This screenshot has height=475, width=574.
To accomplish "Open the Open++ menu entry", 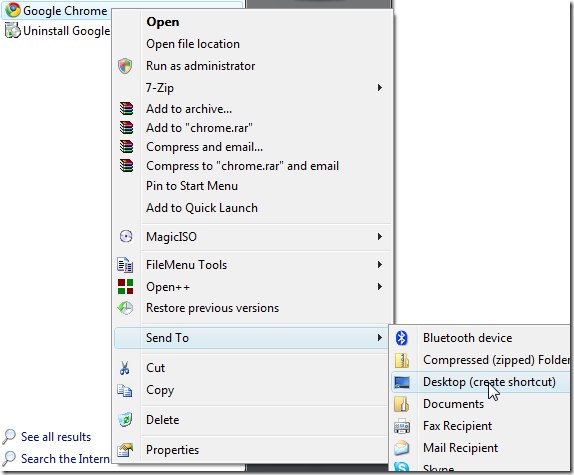I will pyautogui.click(x=253, y=287).
